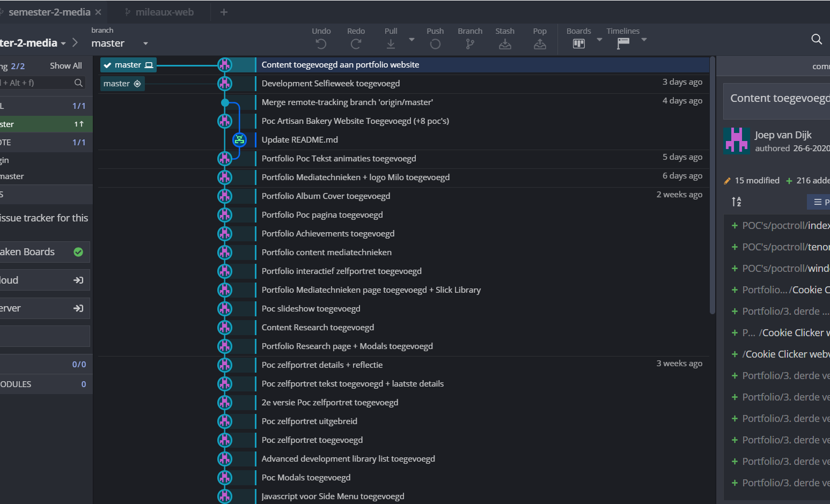The height and width of the screenshot is (504, 830).
Task: Open search with the magnifier icon
Action: tap(817, 39)
